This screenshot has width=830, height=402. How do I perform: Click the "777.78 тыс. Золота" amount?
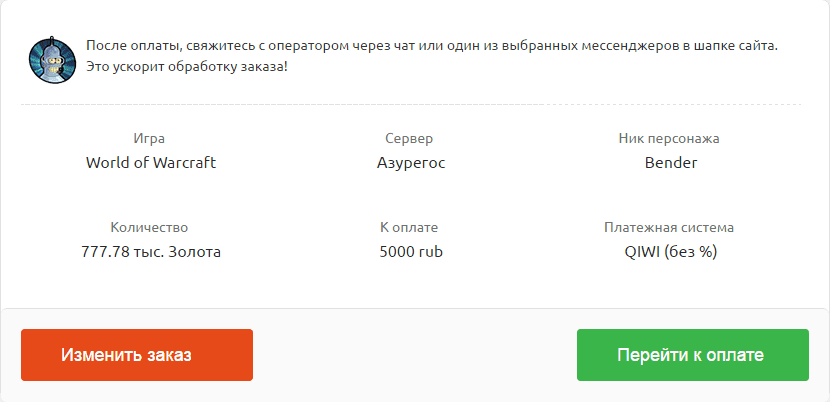point(151,252)
